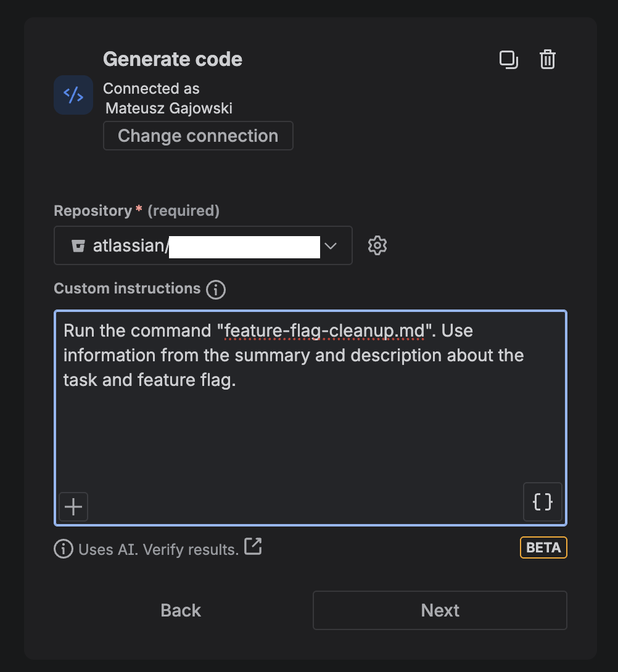Insert smart value with curly braces button

543,502
